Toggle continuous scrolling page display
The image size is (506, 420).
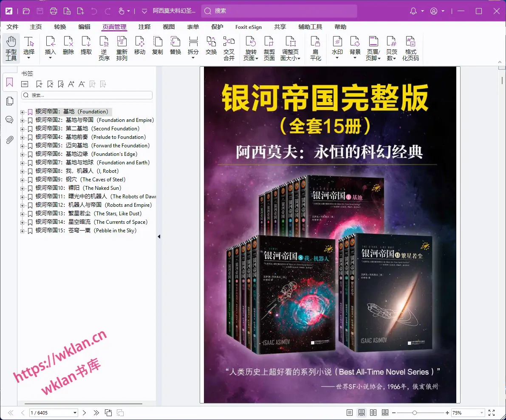361,412
